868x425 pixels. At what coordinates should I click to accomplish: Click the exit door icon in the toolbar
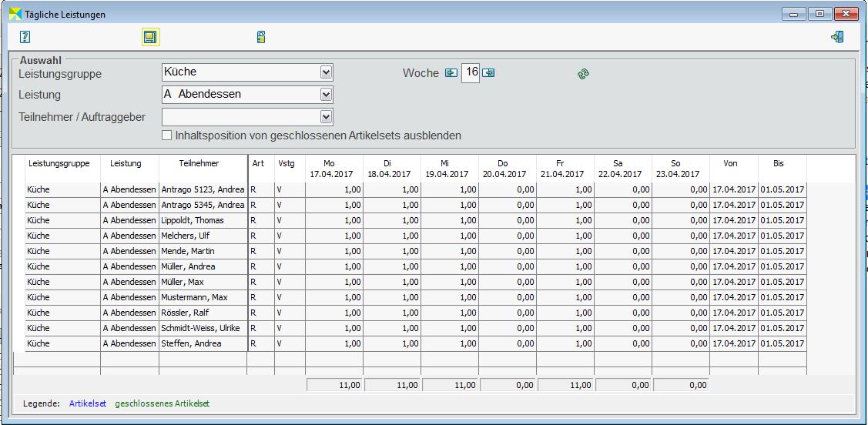point(837,37)
